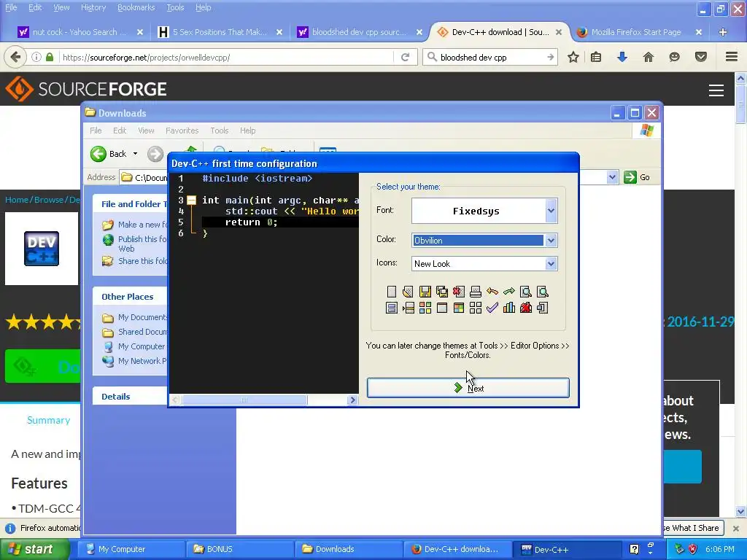Click the Firefox back arrow button
747x560 pixels.
[15, 57]
